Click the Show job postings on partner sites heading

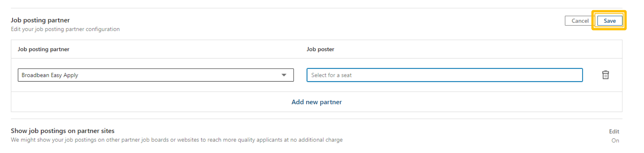63,131
